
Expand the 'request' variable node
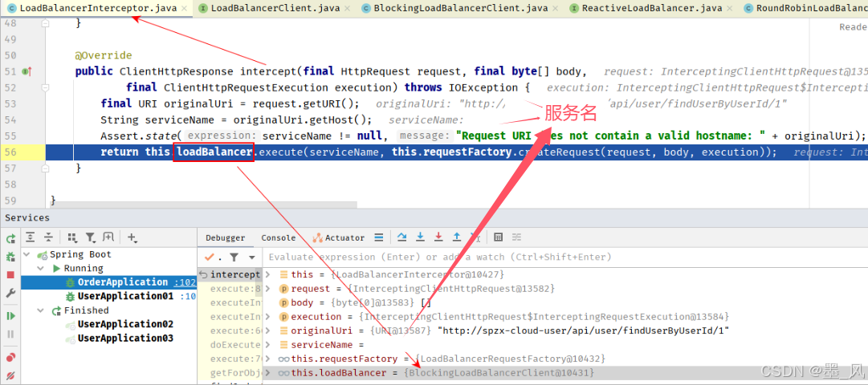pos(267,289)
